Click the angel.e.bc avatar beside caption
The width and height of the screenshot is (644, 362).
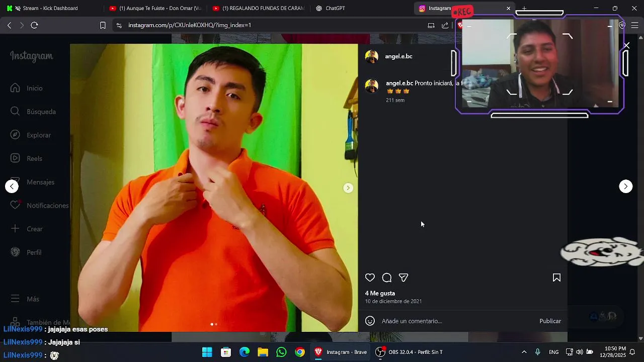tap(371, 86)
